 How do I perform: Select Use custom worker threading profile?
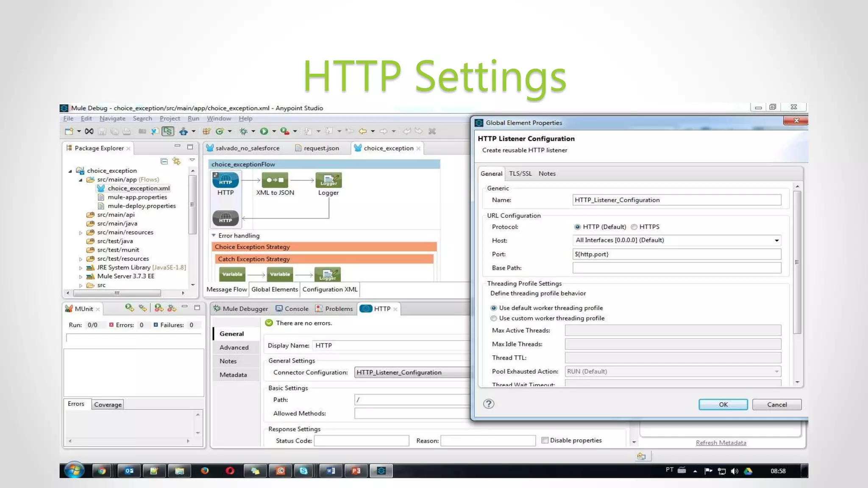click(x=494, y=318)
